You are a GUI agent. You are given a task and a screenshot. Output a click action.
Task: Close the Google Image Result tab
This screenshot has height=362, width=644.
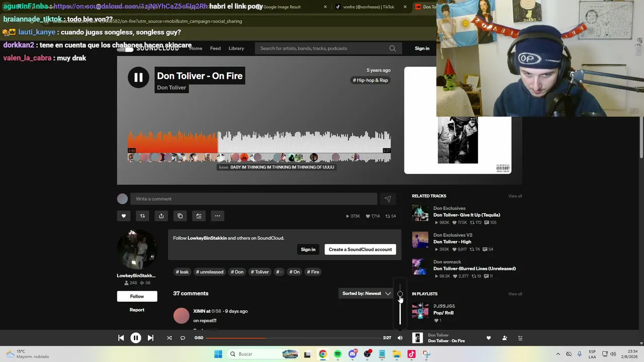[325, 7]
